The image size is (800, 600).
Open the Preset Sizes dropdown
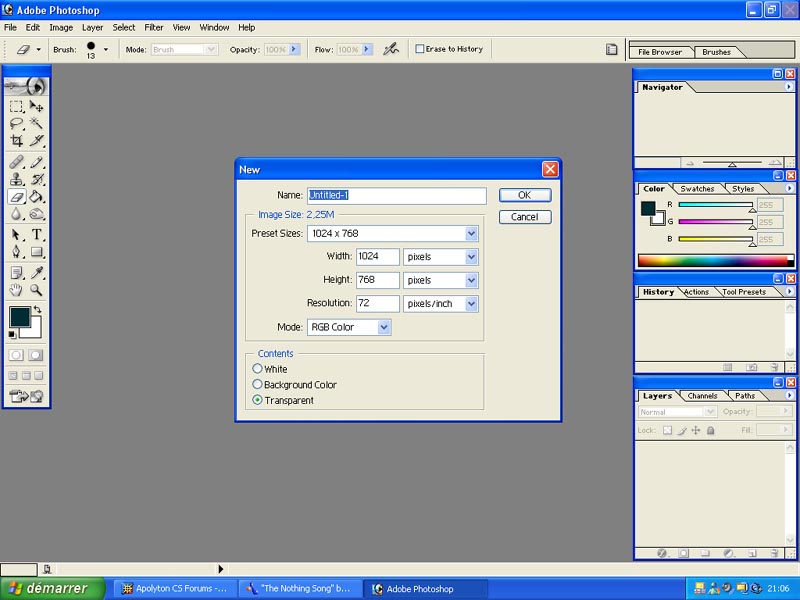pyautogui.click(x=471, y=234)
